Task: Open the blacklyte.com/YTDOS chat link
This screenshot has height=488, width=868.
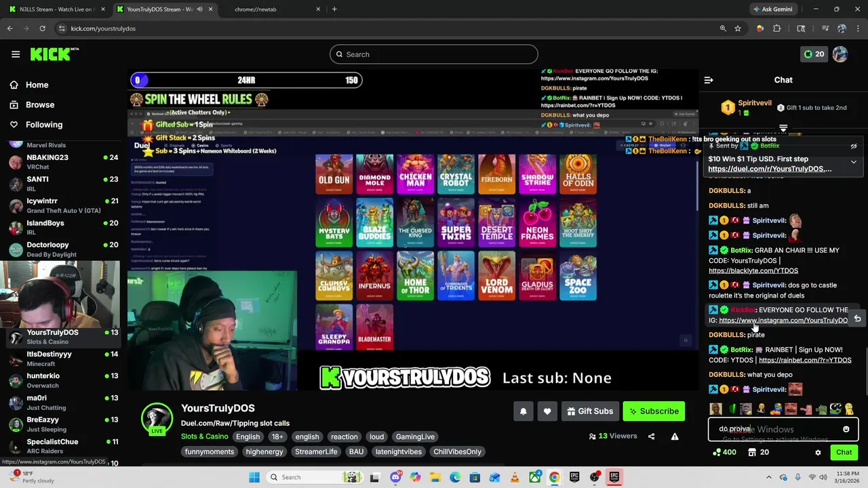Action: pyautogui.click(x=753, y=271)
